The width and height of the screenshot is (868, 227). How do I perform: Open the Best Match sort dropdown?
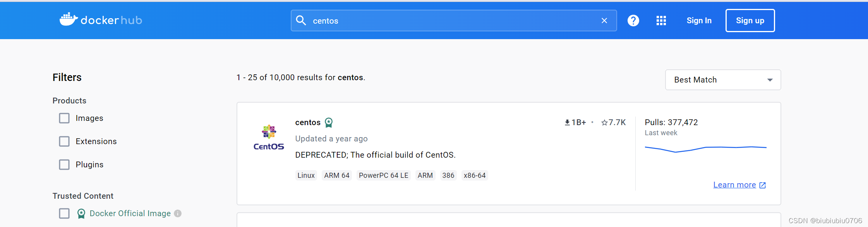pyautogui.click(x=722, y=80)
